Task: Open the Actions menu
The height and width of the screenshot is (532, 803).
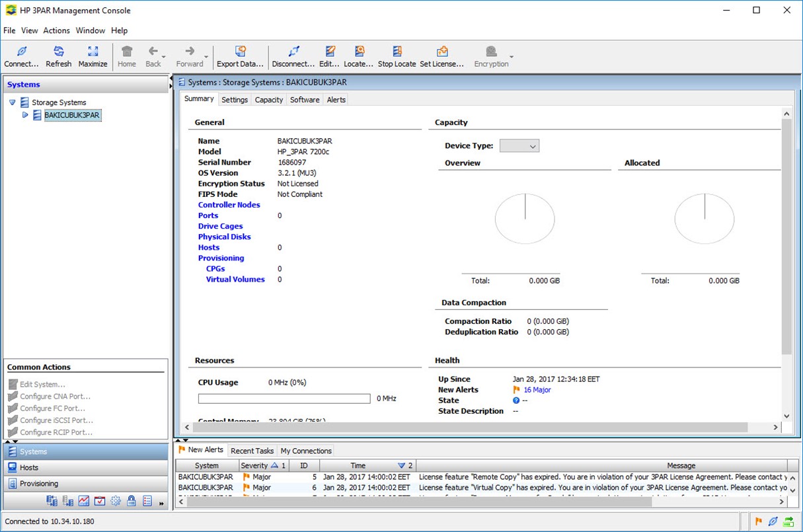Action: [x=57, y=30]
